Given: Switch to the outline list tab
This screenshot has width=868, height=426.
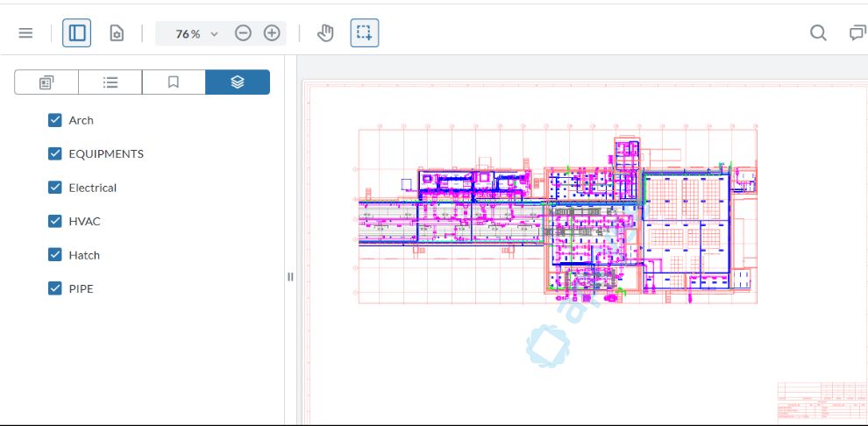Looking at the screenshot, I should (x=110, y=82).
